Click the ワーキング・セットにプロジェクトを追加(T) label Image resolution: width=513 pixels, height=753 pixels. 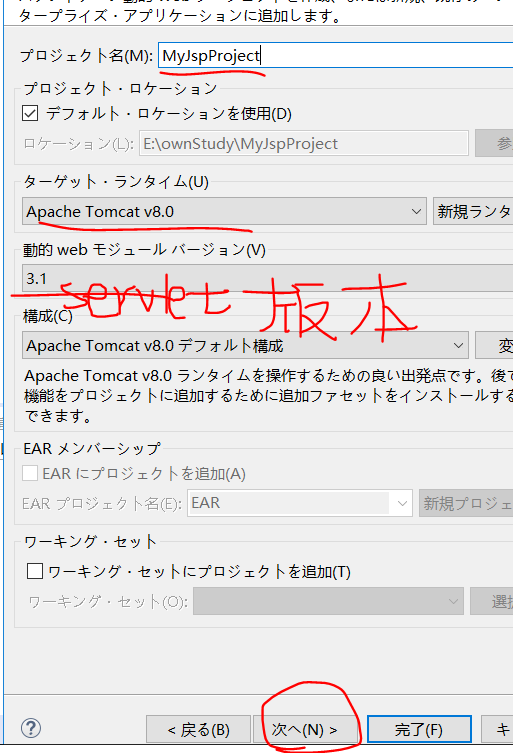[199, 571]
